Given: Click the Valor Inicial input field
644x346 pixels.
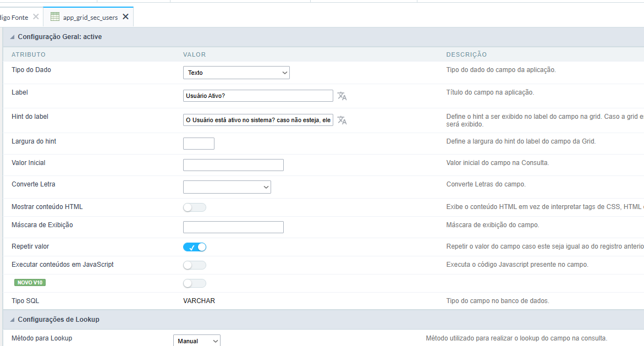Looking at the screenshot, I should [233, 165].
